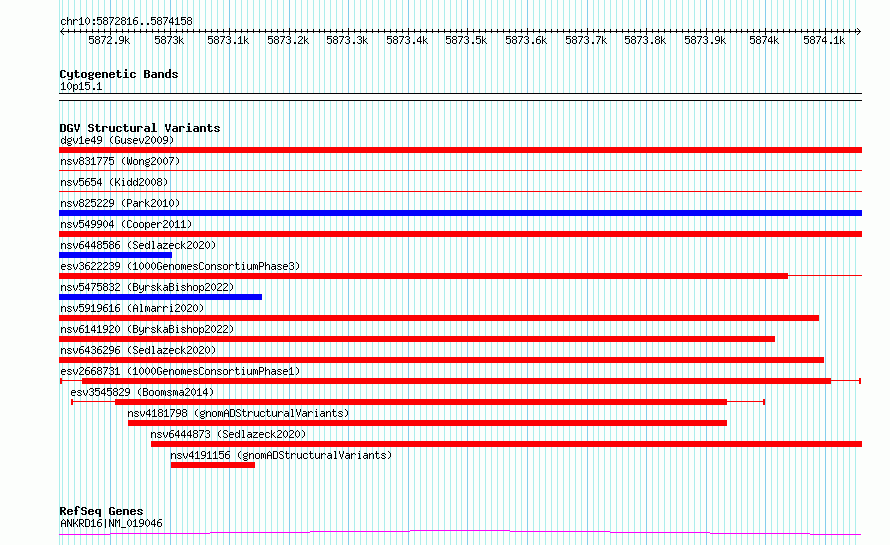The width and height of the screenshot is (890, 545).
Task: Click the esv2668731 (1000GenomesConsortiumPhase1) label
Action: click(x=180, y=371)
